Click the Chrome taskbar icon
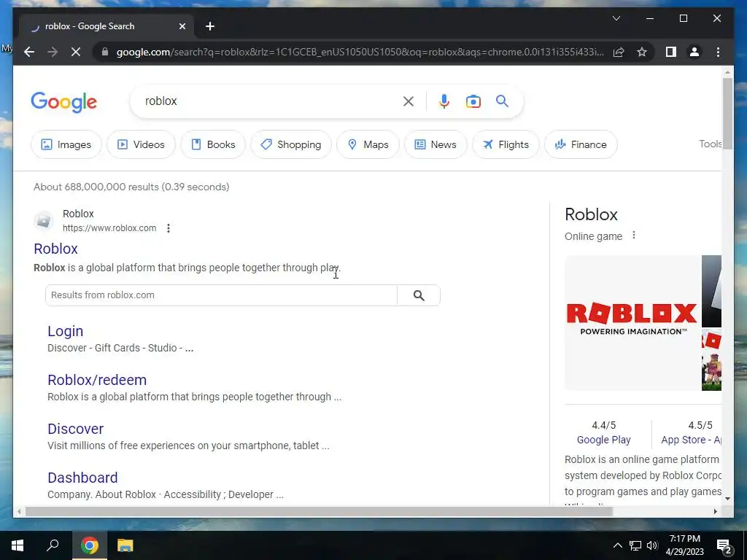747x560 pixels. click(x=89, y=545)
